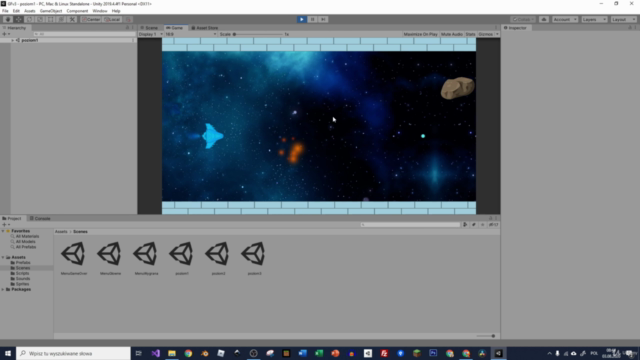Open the Display 1 dropdown
Viewport: 640px width, 360px height.
(150, 34)
